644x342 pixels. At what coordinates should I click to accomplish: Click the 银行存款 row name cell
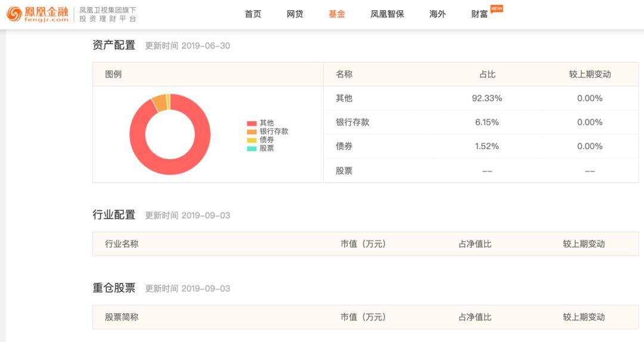[x=352, y=122]
